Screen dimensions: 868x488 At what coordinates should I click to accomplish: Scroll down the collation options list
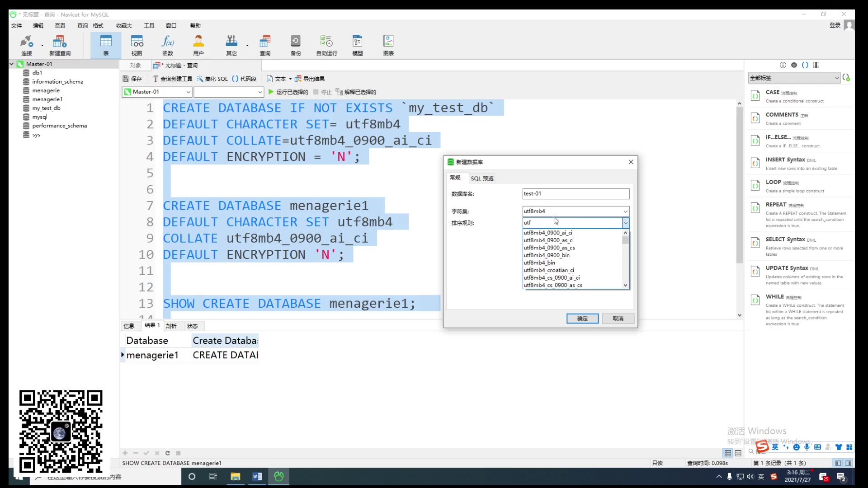click(625, 285)
